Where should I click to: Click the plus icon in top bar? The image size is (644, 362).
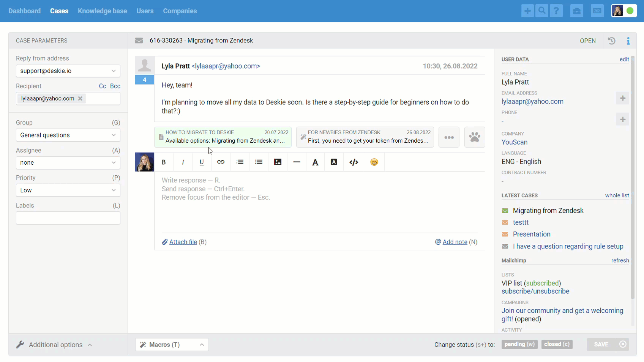click(x=527, y=11)
